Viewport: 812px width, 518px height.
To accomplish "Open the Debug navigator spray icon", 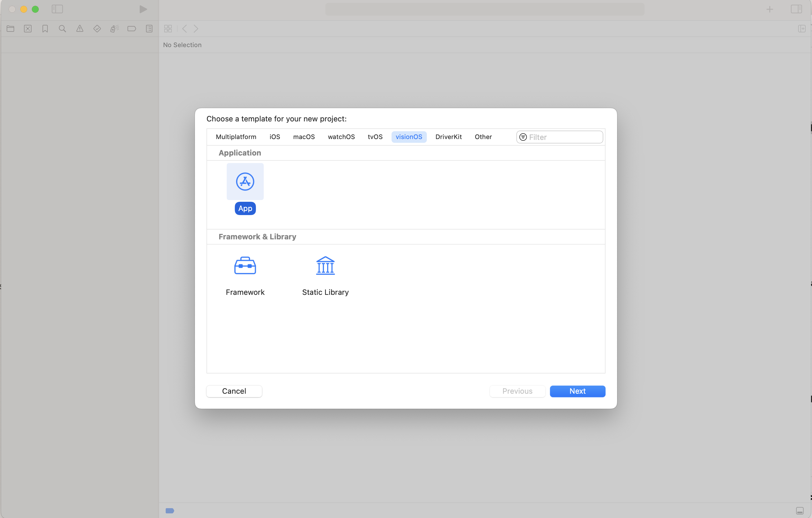I will [x=114, y=29].
